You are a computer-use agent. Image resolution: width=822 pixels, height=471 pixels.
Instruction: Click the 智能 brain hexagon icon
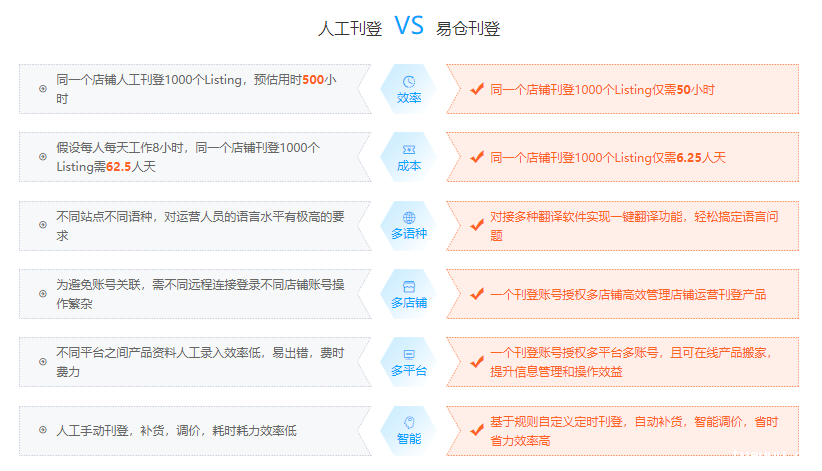point(408,422)
